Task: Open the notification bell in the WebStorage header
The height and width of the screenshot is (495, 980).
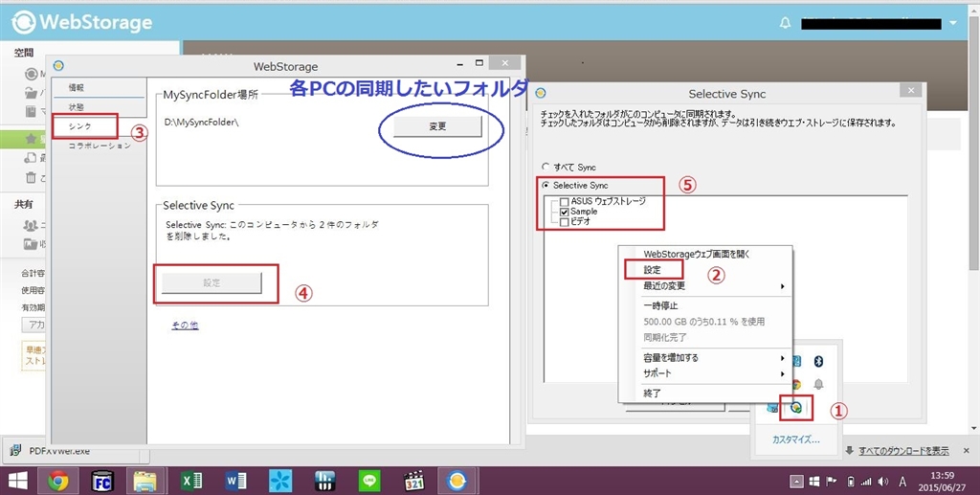Action: pos(786,23)
